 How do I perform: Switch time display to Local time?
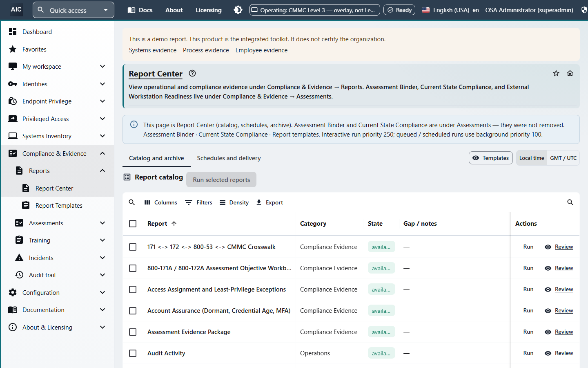(532, 158)
